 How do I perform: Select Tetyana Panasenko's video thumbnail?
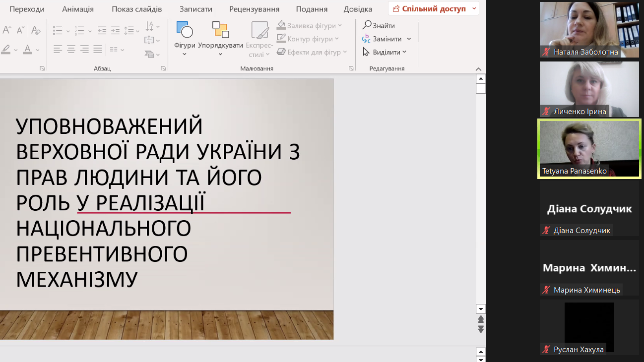pos(588,149)
